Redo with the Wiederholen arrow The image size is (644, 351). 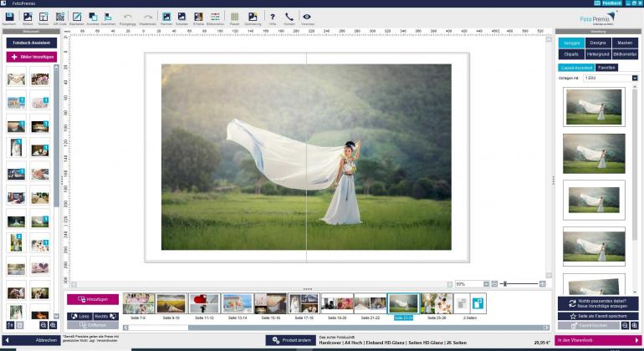[148, 17]
